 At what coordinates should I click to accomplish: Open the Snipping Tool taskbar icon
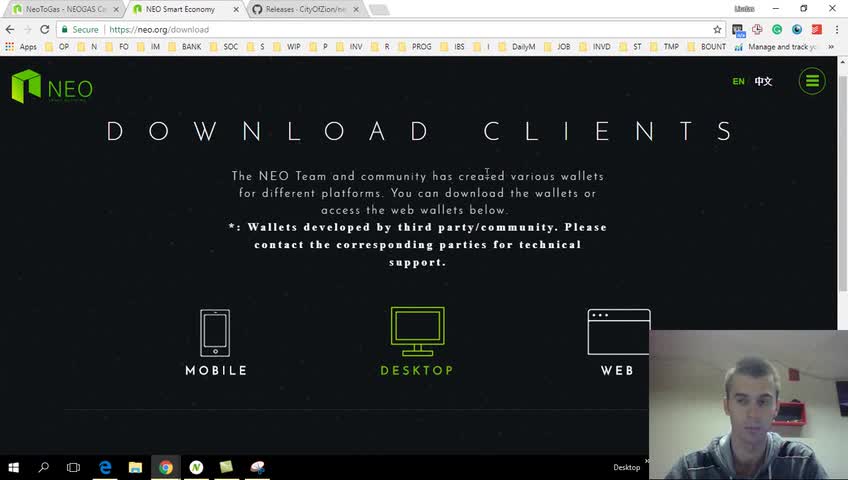pos(257,467)
